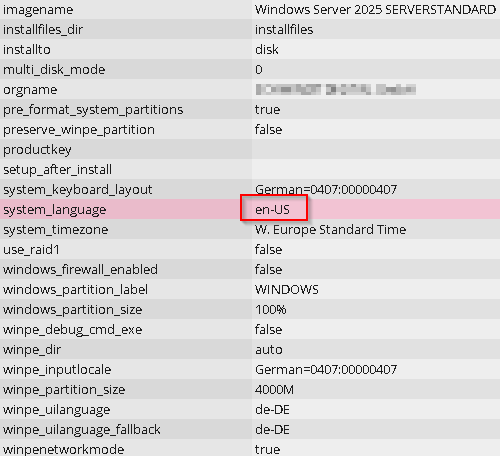Select the pre_format_system_partitions property
Viewport: 500px width, 456px height.
(93, 110)
